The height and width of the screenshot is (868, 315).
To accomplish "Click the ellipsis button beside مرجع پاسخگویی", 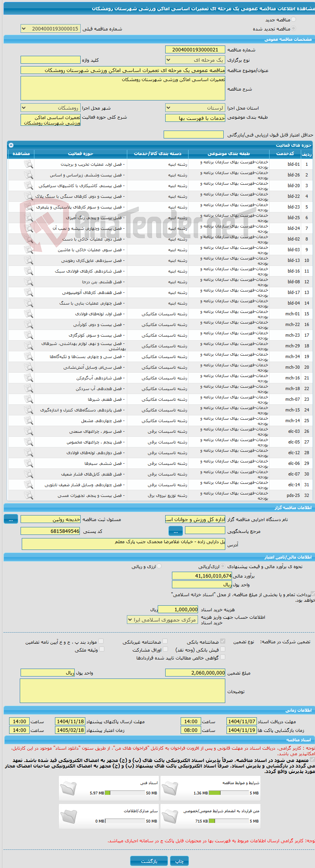I will [x=175, y=531].
